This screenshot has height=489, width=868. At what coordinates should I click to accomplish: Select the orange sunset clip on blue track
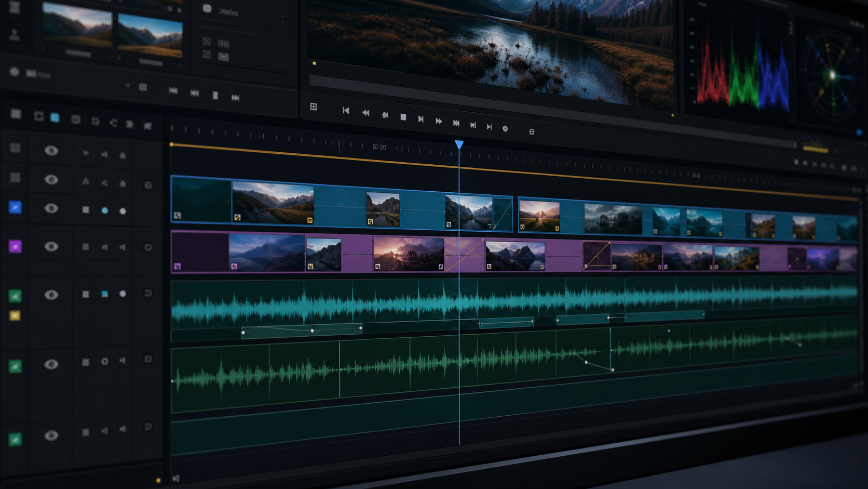coord(539,216)
